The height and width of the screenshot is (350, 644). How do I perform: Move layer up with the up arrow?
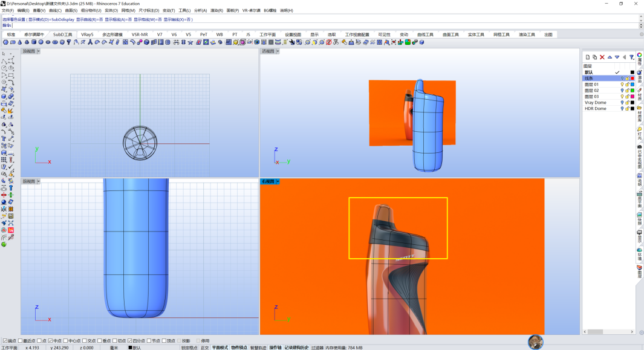tap(610, 57)
